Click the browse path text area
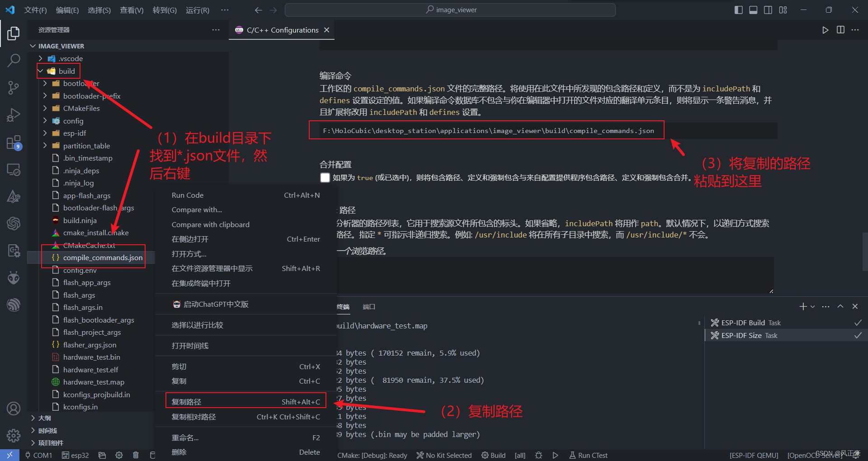 (555, 276)
